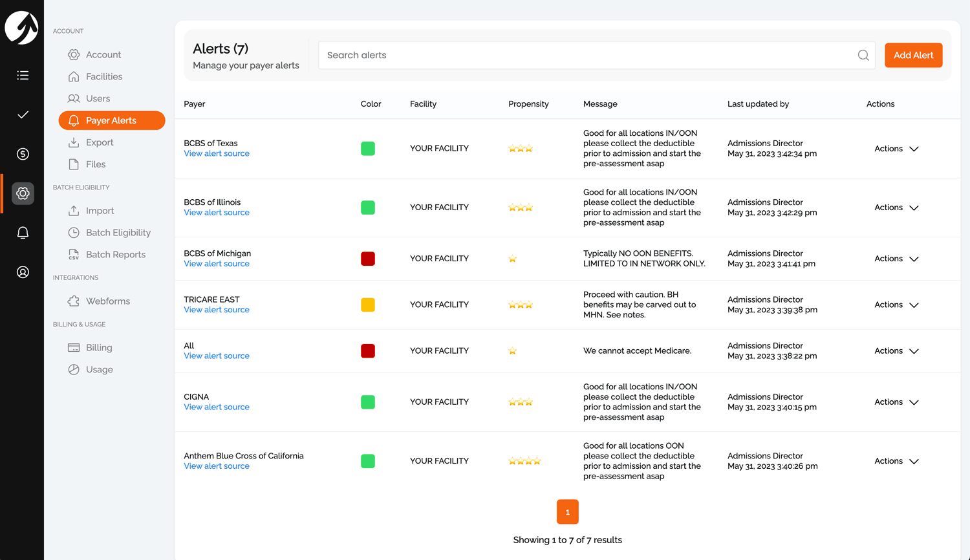
Task: Click the star rating for CIGNA
Action: pyautogui.click(x=521, y=402)
